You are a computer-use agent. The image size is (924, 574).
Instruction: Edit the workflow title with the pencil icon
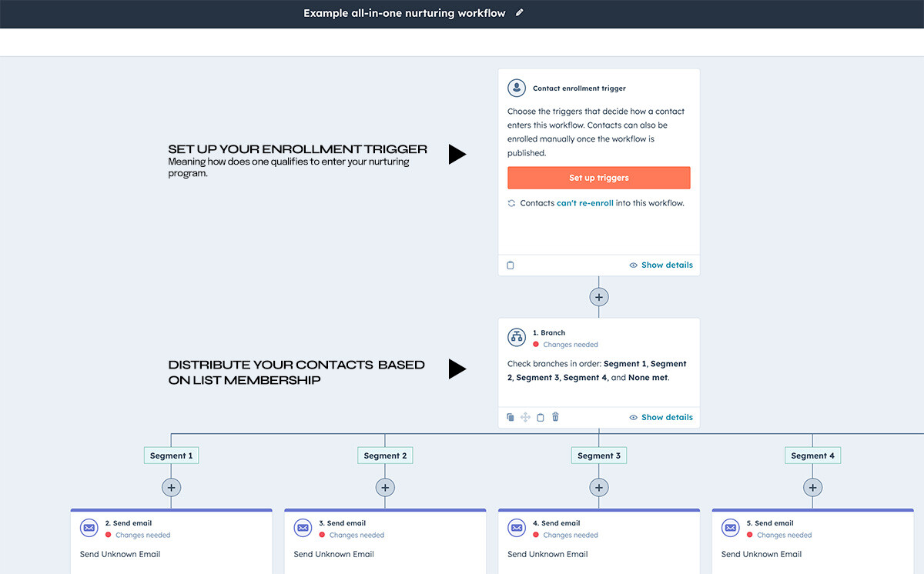(x=518, y=13)
